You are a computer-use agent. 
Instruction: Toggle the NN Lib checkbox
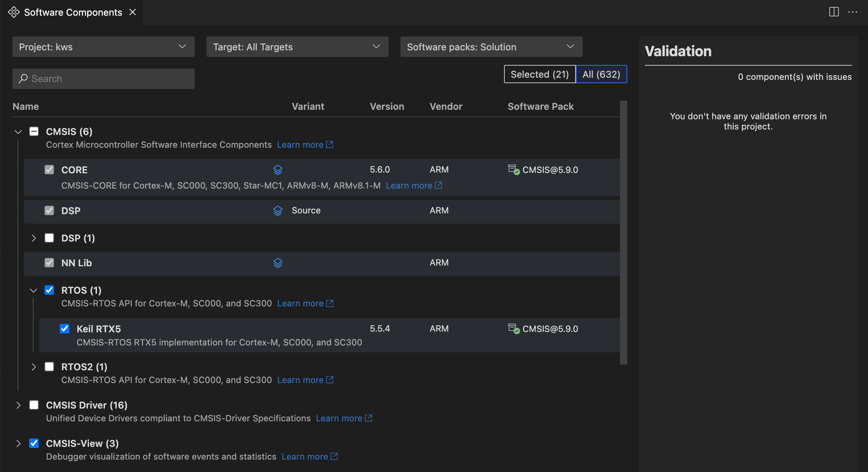click(49, 263)
